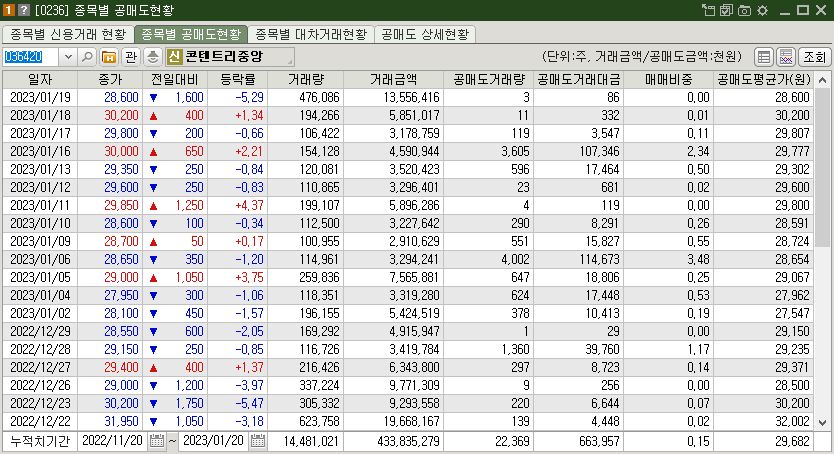Screen dimensions: 834x454
Task: Click the lamp-shaped icon beside 관
Action: click(x=153, y=57)
